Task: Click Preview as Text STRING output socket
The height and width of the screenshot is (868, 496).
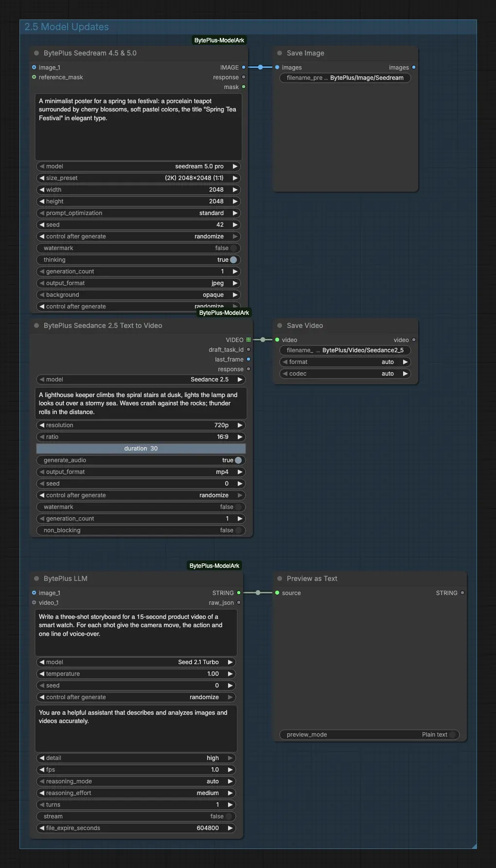Action: pyautogui.click(x=462, y=593)
